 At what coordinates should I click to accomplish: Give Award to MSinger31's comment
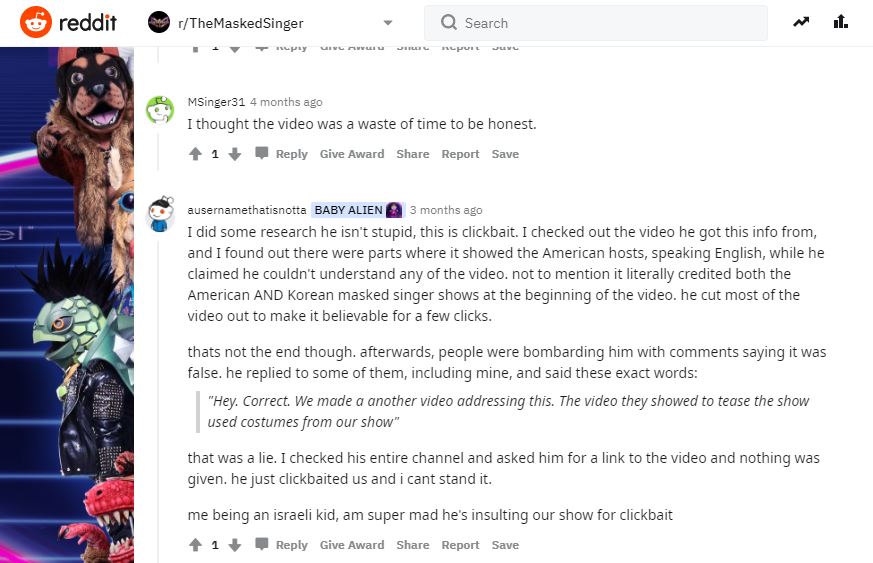click(x=352, y=154)
